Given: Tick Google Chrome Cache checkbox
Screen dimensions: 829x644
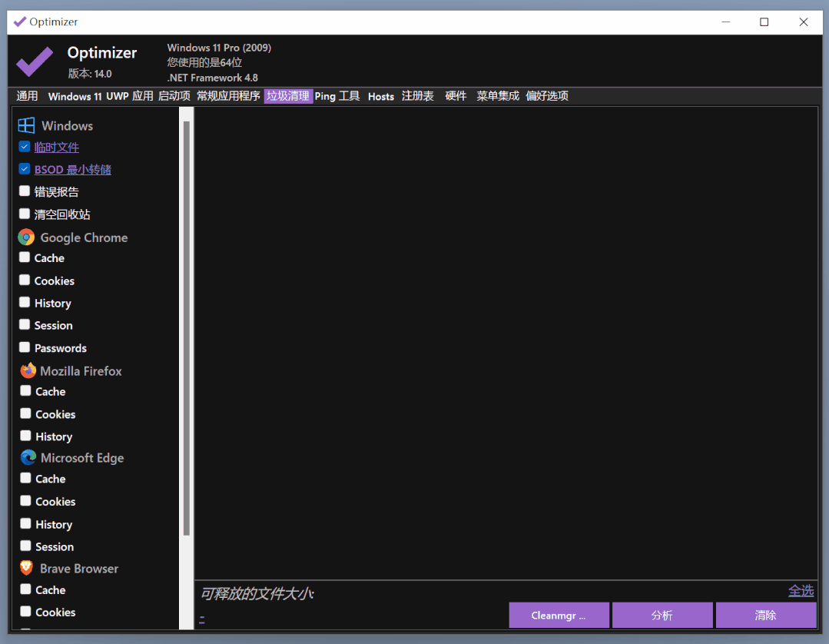Looking at the screenshot, I should 25,257.
